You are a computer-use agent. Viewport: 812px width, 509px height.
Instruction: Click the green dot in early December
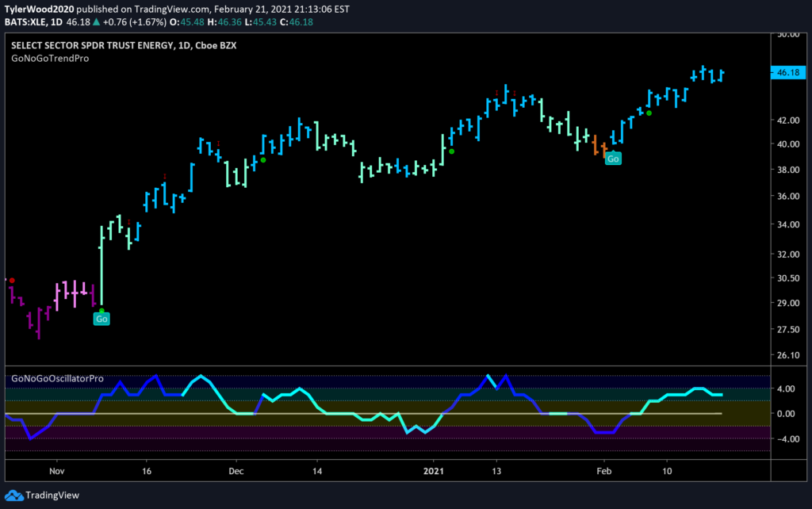(263, 160)
